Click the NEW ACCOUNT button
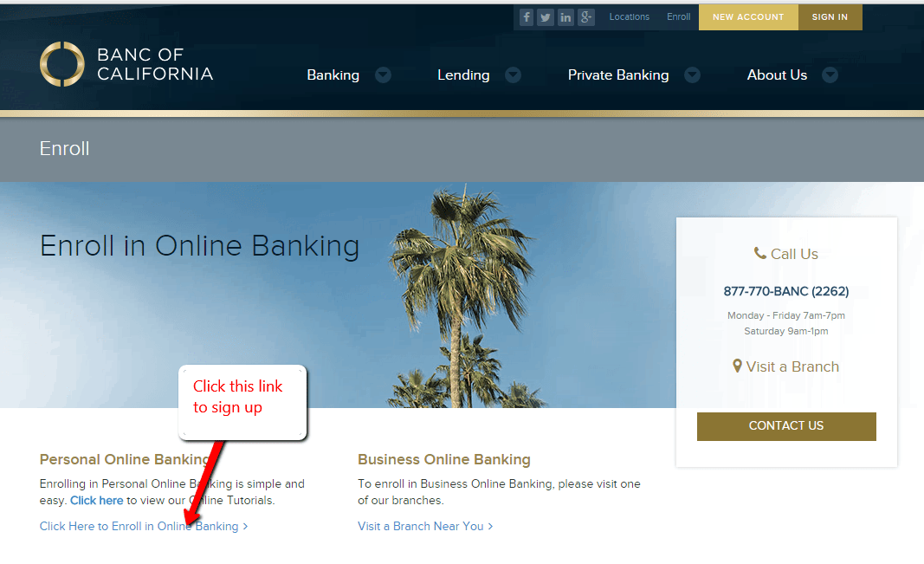 coord(748,17)
